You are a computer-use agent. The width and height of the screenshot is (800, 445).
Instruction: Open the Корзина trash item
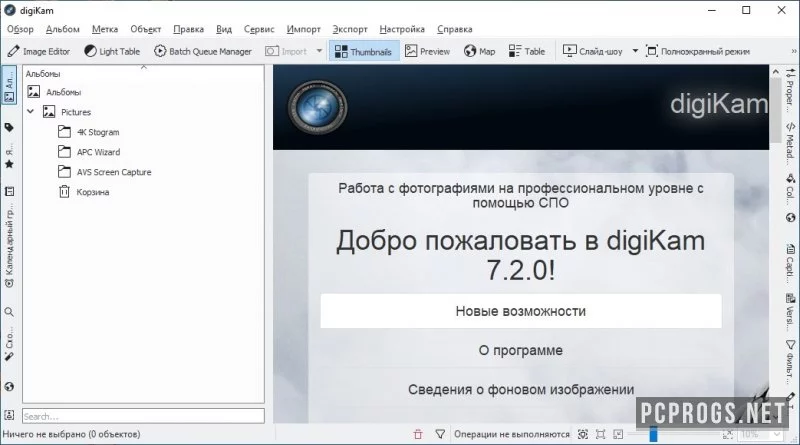84,192
